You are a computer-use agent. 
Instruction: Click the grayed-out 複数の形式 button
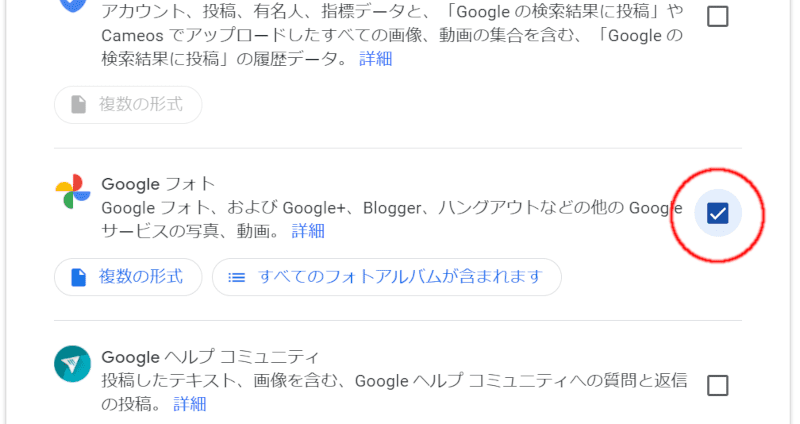point(128,104)
